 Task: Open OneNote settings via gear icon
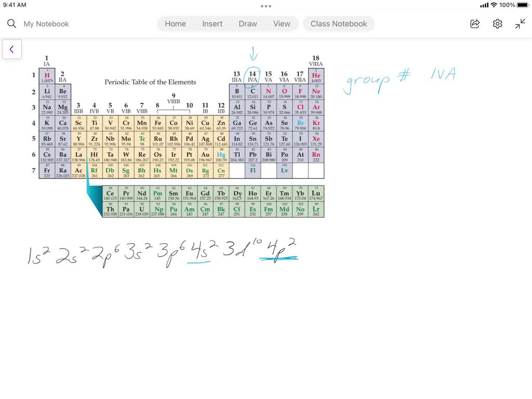coord(497,23)
